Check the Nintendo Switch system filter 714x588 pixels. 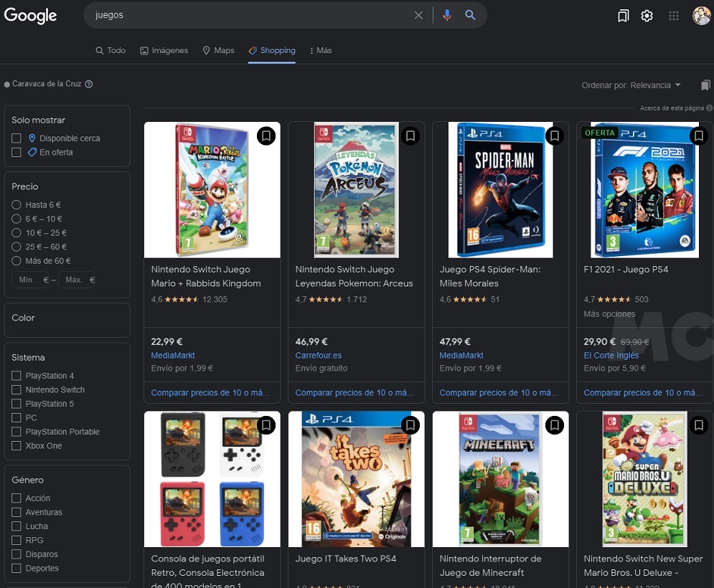coord(17,390)
